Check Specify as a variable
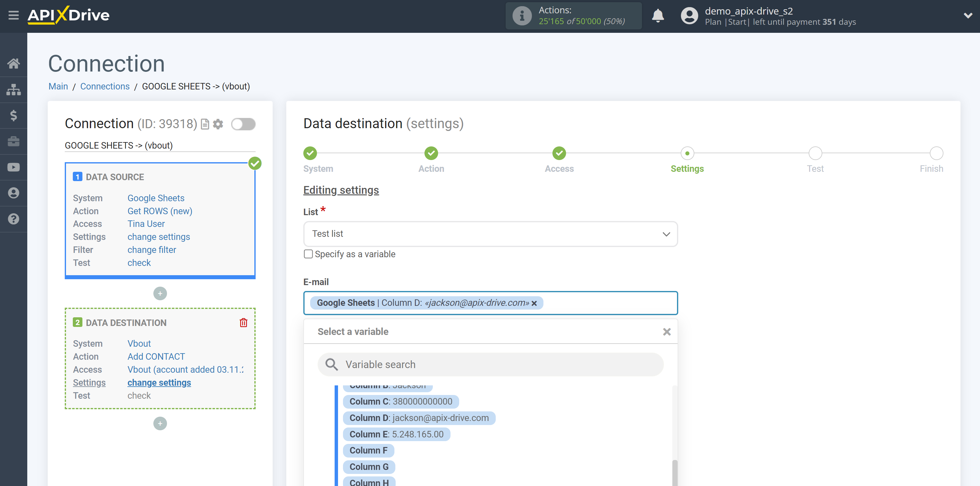 click(x=308, y=254)
